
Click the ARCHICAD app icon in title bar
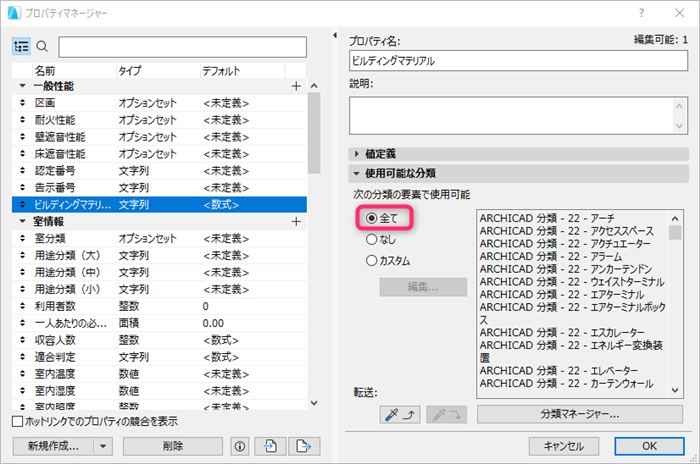(14, 13)
